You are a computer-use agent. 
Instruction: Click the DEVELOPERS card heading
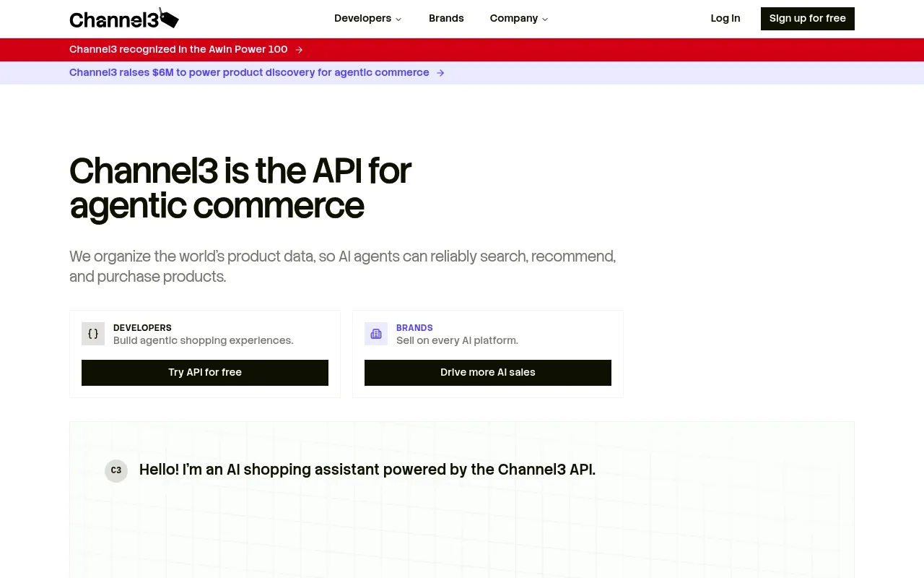pyautogui.click(x=142, y=328)
